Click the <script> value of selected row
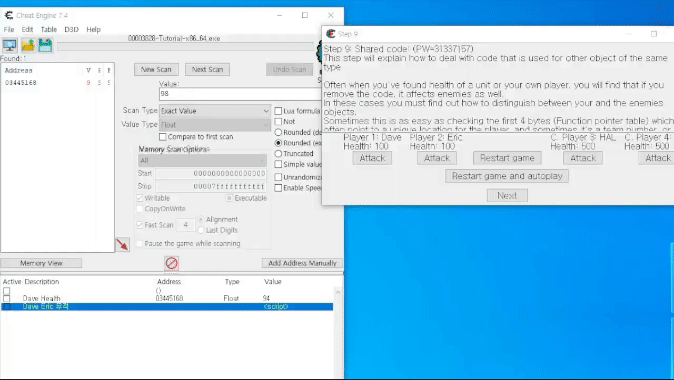 click(x=276, y=306)
